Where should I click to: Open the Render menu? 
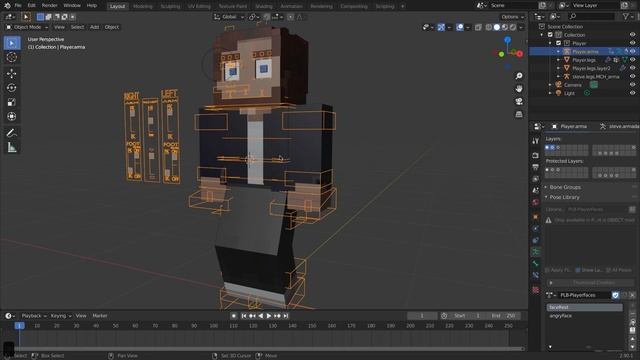point(49,6)
